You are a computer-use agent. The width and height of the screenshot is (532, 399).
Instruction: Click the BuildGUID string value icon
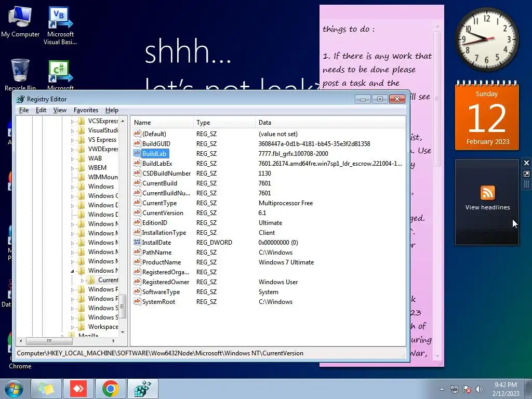pyautogui.click(x=137, y=143)
